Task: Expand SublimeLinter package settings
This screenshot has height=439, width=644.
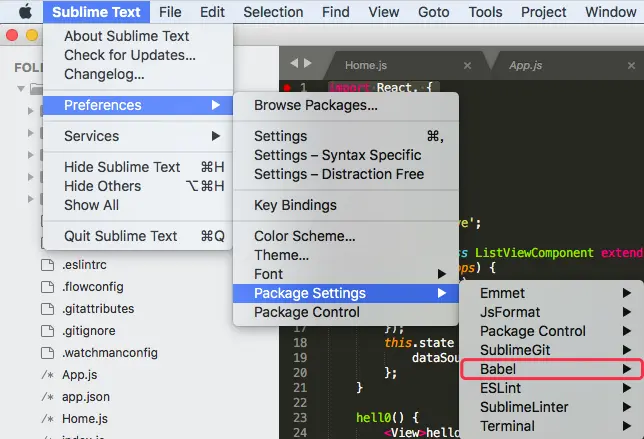Action: click(552, 407)
